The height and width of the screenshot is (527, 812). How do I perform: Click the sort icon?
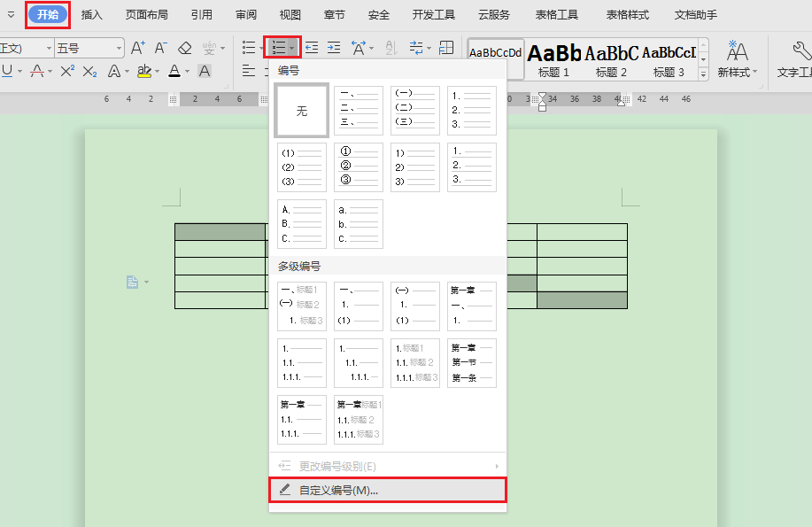[x=391, y=48]
